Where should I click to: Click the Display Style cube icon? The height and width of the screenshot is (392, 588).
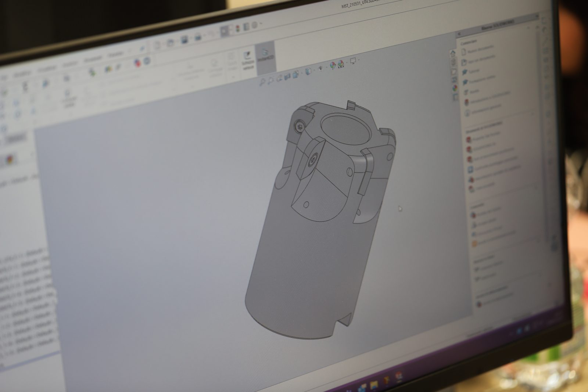[x=308, y=71]
